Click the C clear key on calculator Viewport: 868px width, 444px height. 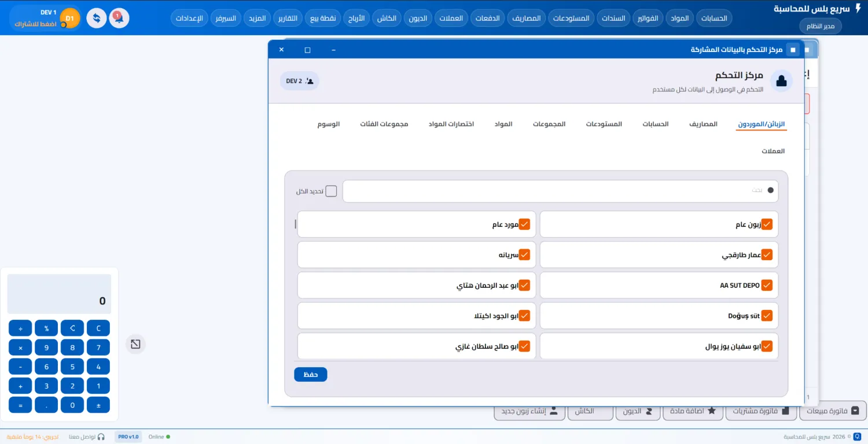[98, 328]
